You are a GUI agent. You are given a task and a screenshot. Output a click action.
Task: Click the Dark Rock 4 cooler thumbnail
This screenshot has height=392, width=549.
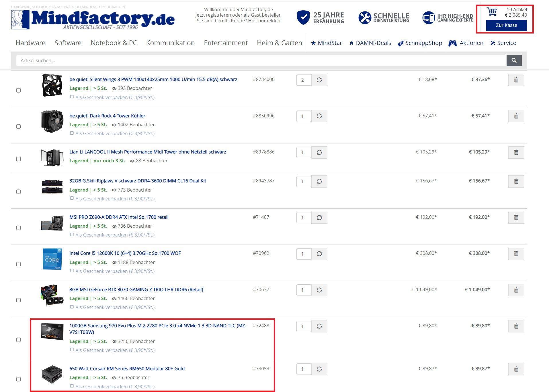(x=52, y=121)
